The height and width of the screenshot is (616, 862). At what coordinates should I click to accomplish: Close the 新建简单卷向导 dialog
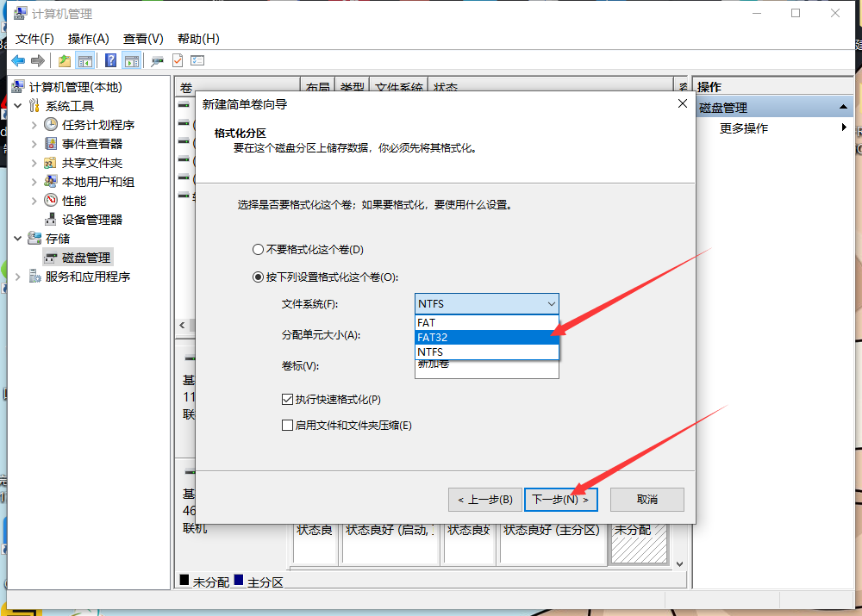[682, 103]
